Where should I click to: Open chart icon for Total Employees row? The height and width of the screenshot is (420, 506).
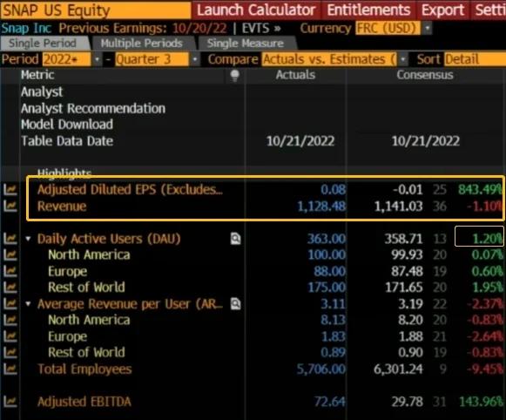[x=10, y=369]
